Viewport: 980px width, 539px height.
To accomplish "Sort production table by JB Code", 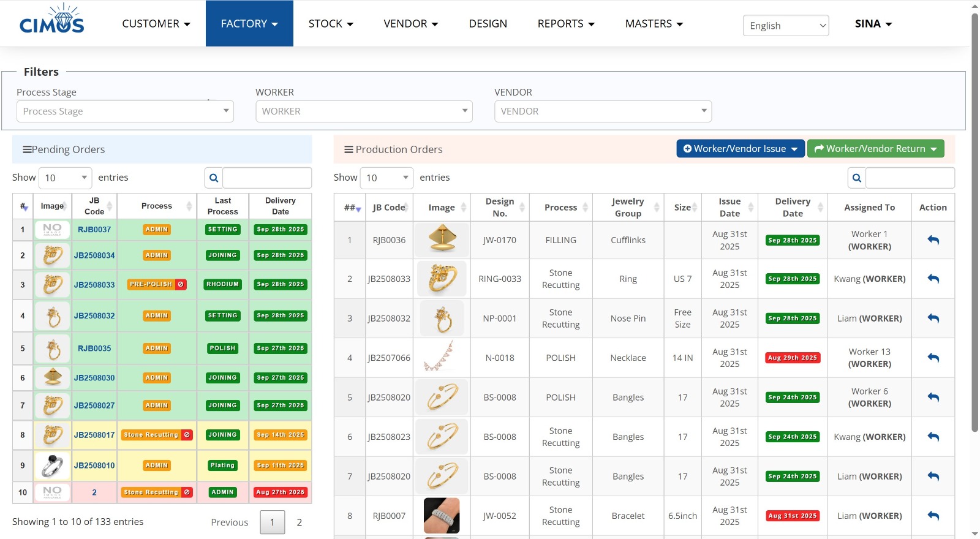I will 390,208.
